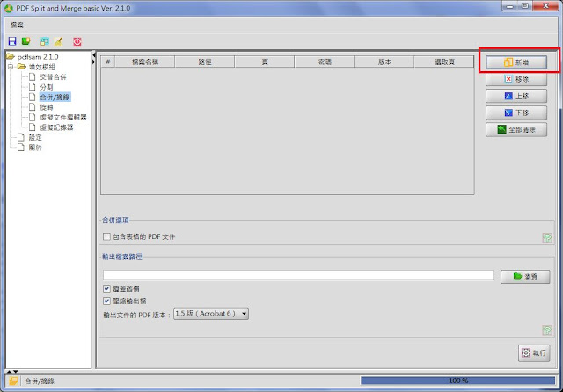The height and width of the screenshot is (392, 563).
Task: Click the PDFsam app icon in the title bar
Action: [9, 8]
